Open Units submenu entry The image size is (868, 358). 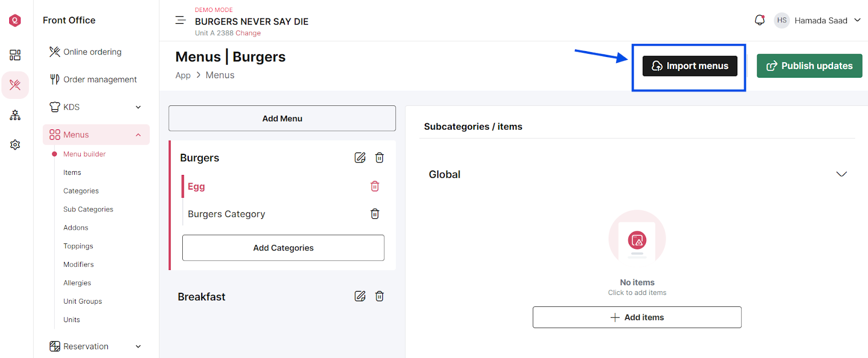coord(72,320)
